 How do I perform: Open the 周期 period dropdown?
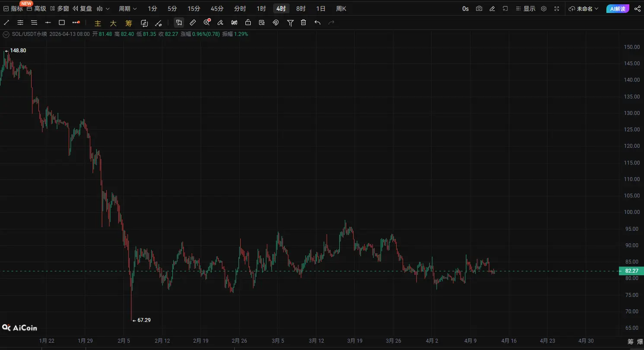pyautogui.click(x=128, y=9)
